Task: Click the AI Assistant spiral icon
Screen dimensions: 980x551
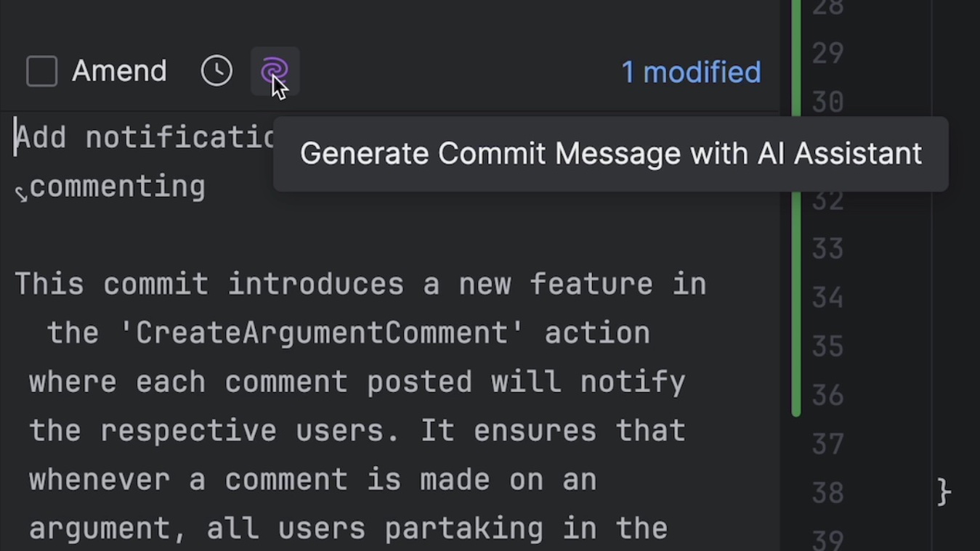Action: click(274, 70)
